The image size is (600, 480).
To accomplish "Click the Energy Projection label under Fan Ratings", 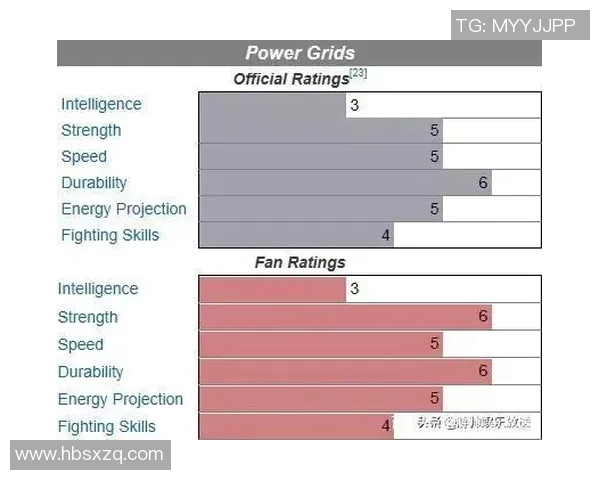I will [120, 399].
